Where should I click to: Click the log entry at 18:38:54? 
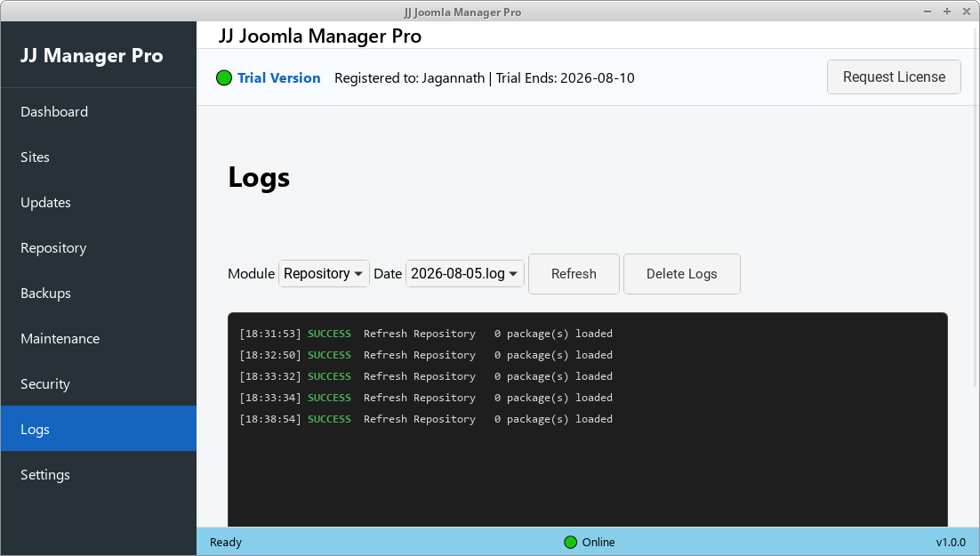pyautogui.click(x=426, y=418)
